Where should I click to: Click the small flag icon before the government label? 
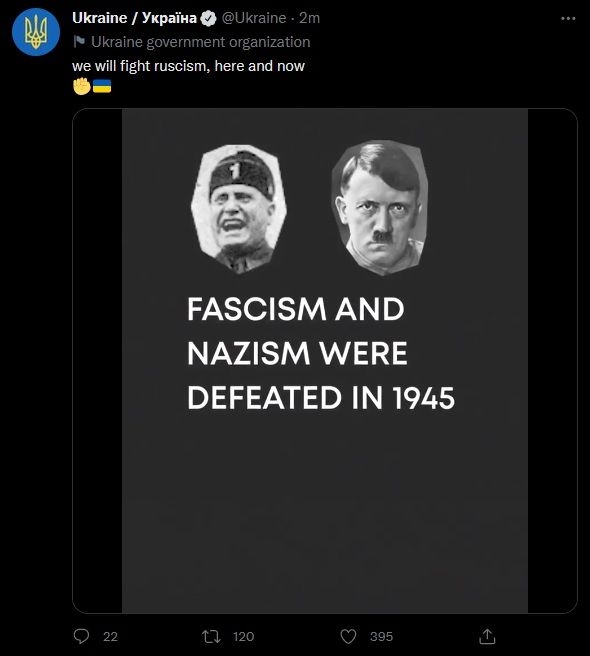79,41
